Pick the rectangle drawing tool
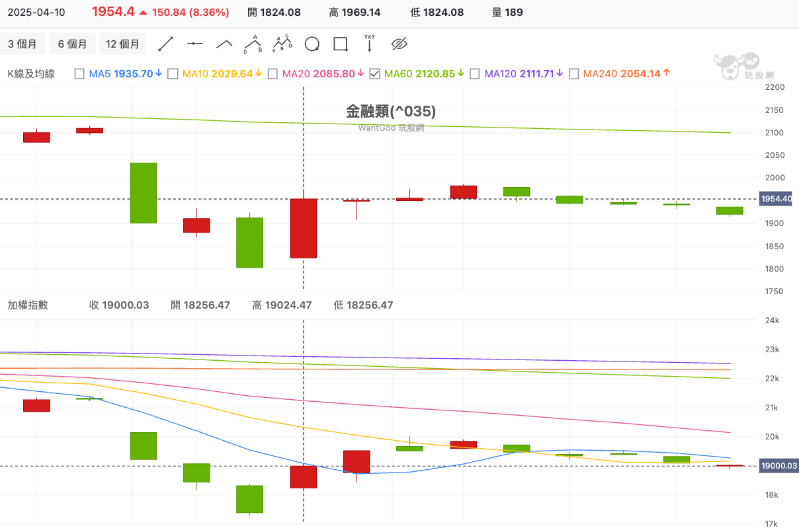 click(x=341, y=44)
